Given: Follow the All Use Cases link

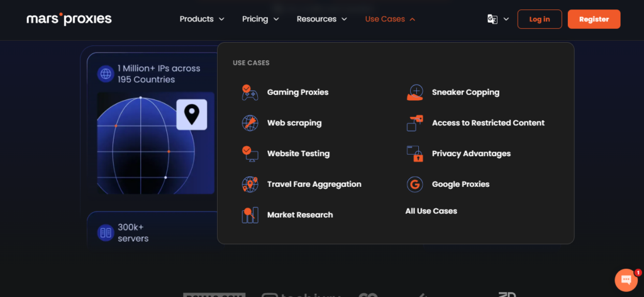Looking at the screenshot, I should pyautogui.click(x=431, y=211).
